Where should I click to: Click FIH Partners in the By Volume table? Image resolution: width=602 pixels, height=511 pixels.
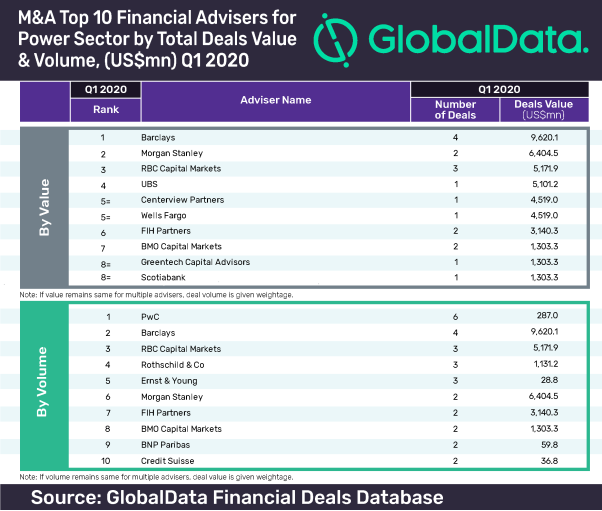coord(165,413)
